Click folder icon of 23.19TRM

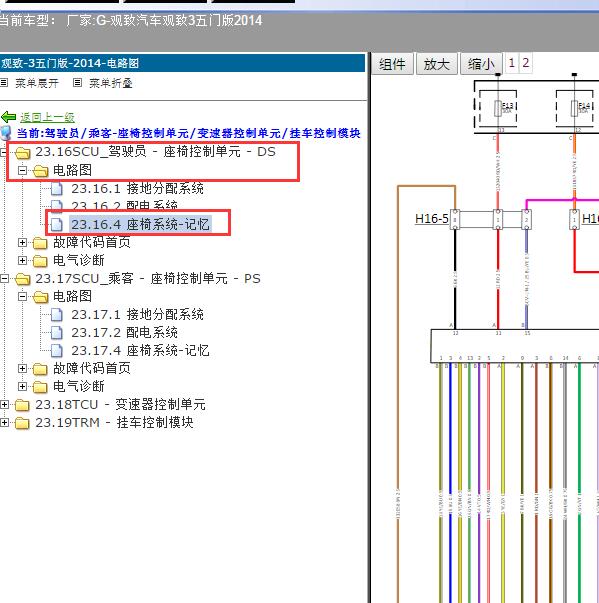pos(23,423)
